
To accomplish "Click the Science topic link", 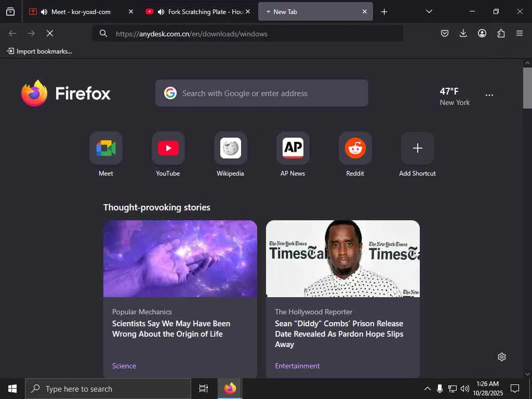I will (x=124, y=366).
